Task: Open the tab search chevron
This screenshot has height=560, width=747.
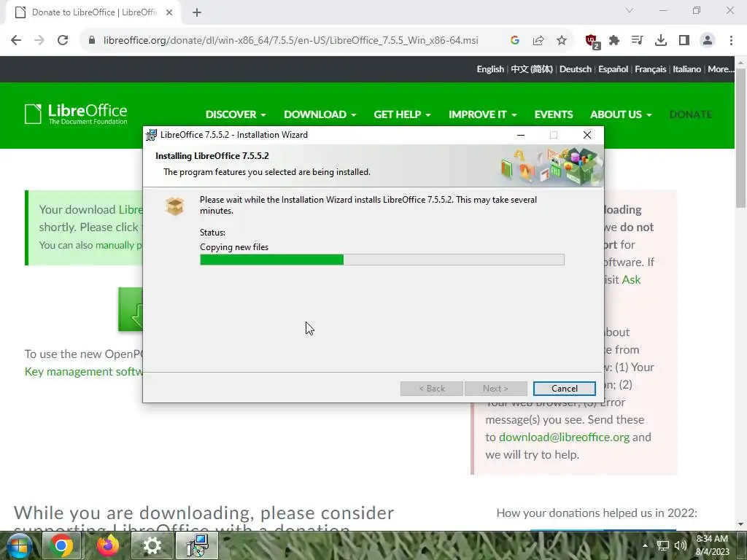Action: tap(630, 10)
